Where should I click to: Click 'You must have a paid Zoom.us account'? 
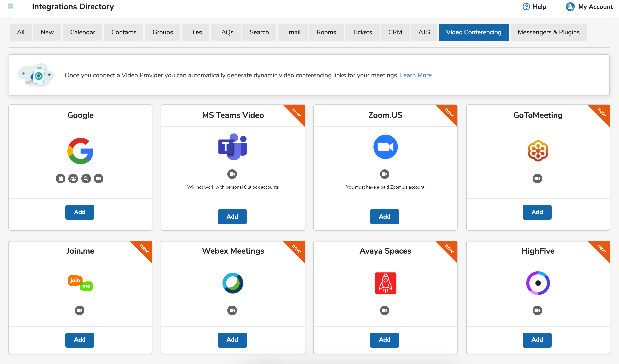(x=385, y=187)
